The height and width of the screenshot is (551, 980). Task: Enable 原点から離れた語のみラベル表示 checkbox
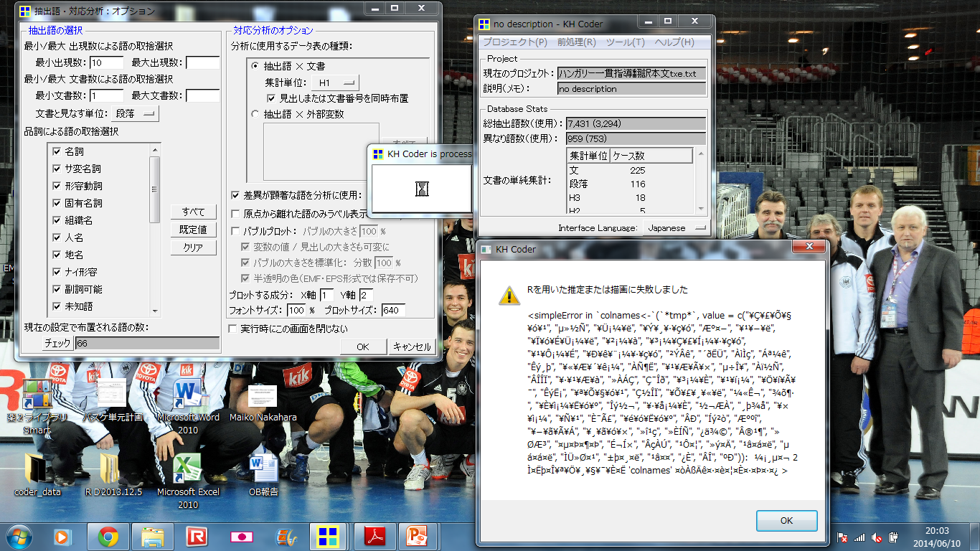235,213
